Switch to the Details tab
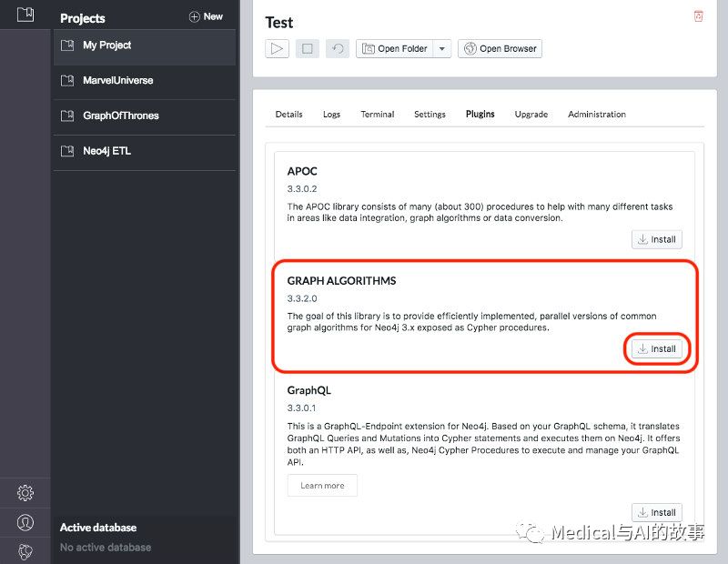Image resolution: width=728 pixels, height=564 pixels. 288,115
